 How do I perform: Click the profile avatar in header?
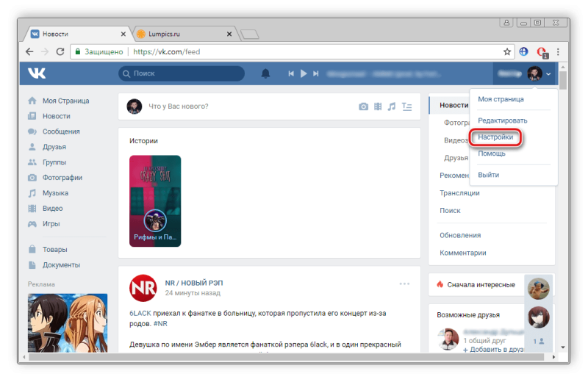pos(534,73)
